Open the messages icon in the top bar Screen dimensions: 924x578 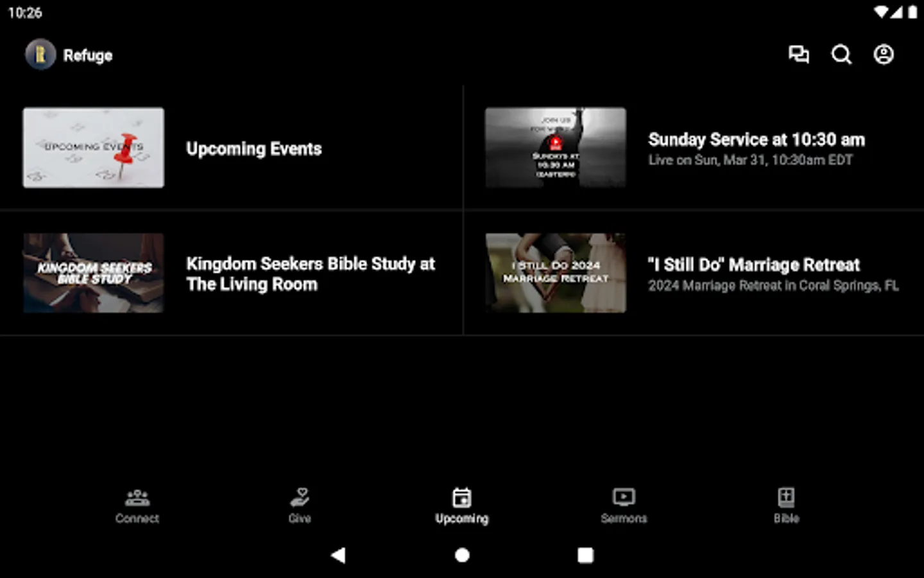(x=799, y=55)
